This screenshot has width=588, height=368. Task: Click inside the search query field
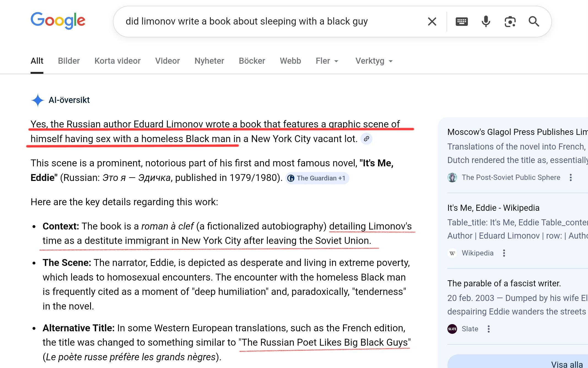coord(247,22)
